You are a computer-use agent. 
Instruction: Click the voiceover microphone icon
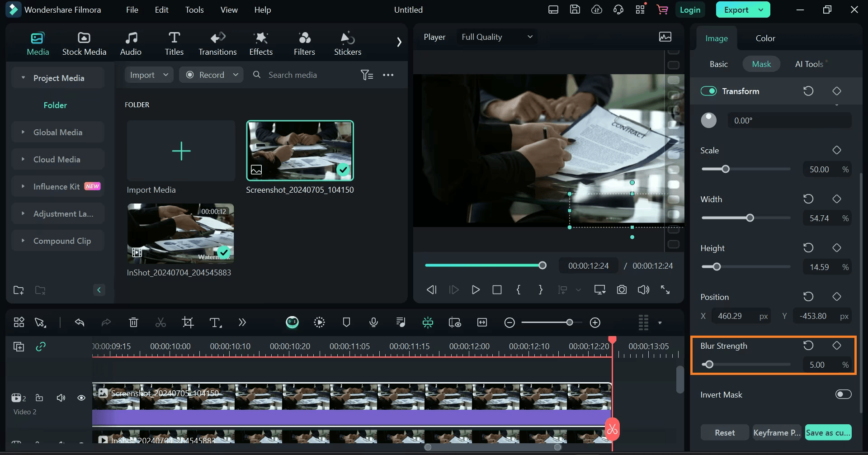373,322
